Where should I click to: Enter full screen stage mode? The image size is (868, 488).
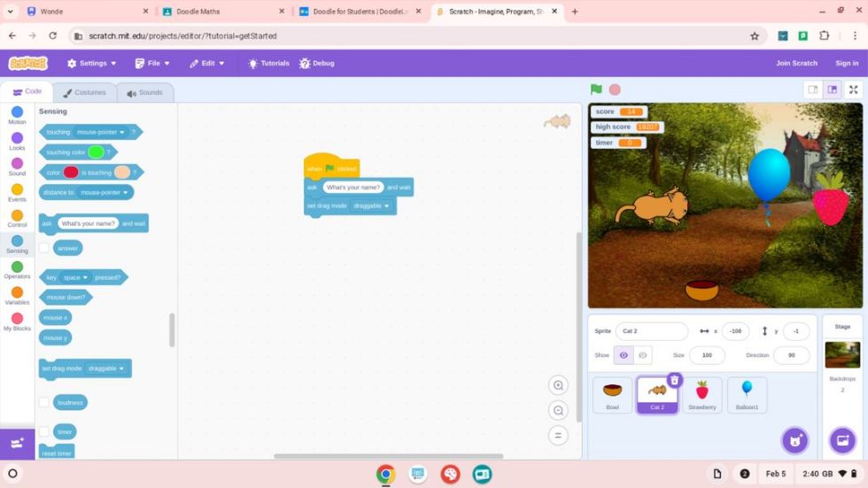[854, 89]
